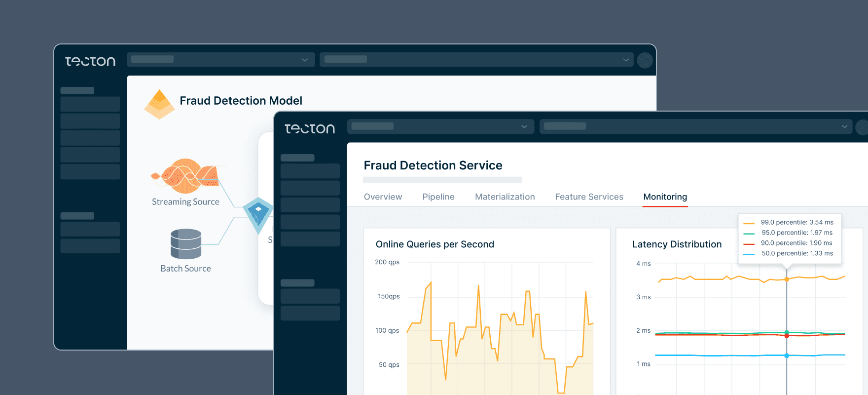
Task: Click the 95.0 percentile legend entry
Action: tap(789, 233)
